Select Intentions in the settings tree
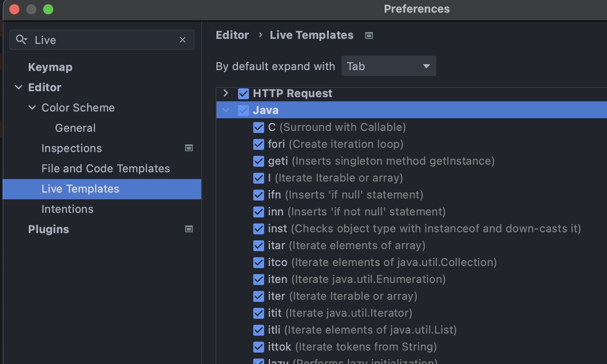 pos(67,209)
